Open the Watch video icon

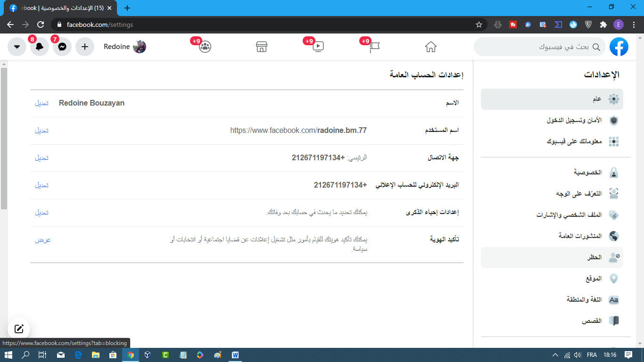tap(318, 47)
